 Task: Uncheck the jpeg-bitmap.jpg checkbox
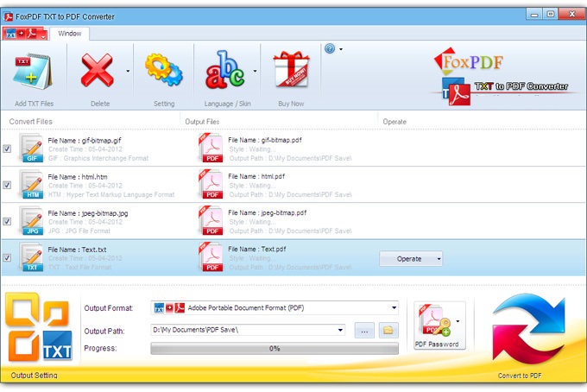click(x=7, y=221)
